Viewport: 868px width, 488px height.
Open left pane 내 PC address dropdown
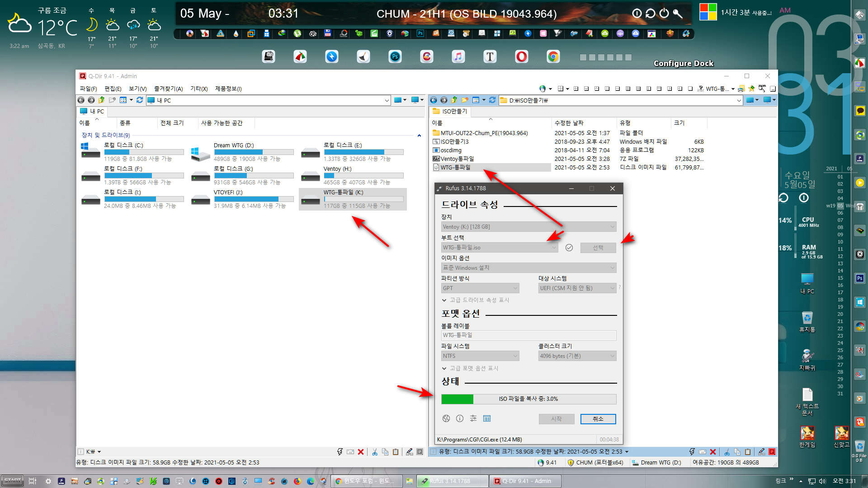(x=387, y=100)
